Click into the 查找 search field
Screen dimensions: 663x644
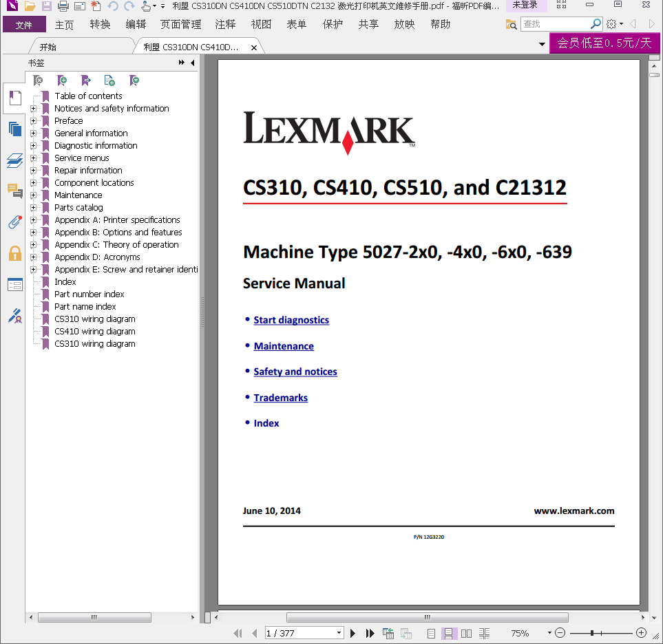point(556,24)
